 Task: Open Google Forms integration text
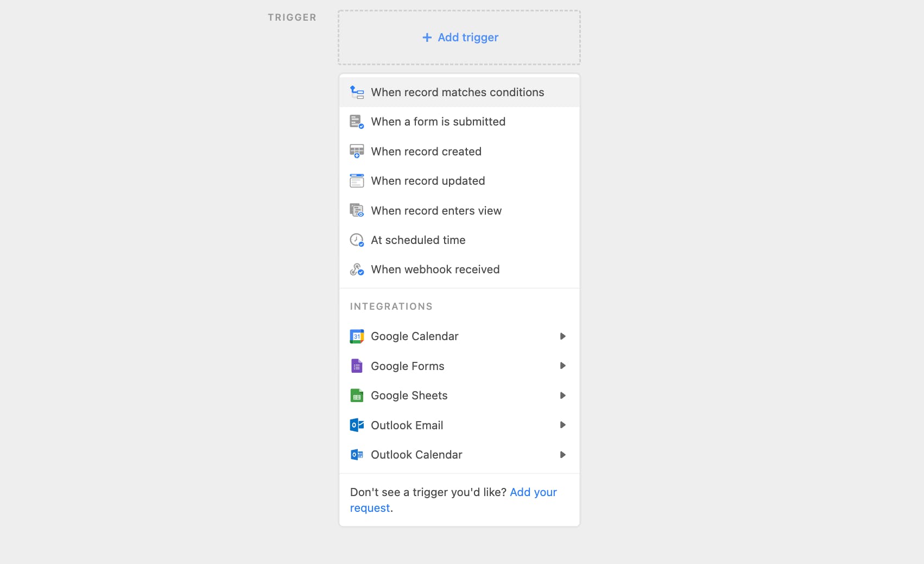(408, 366)
